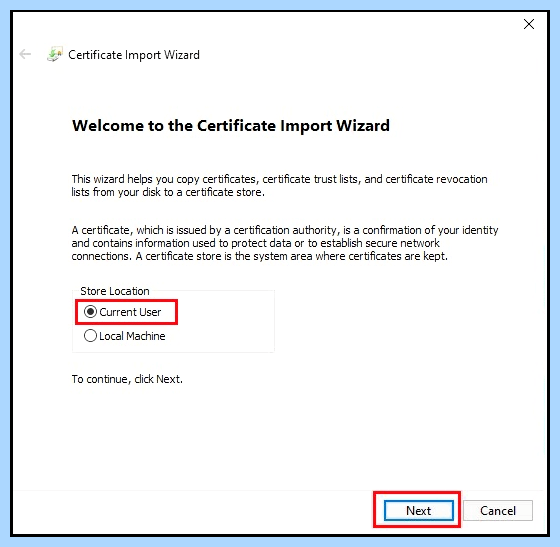
Task: Click the back arrow icon
Action: 25,54
